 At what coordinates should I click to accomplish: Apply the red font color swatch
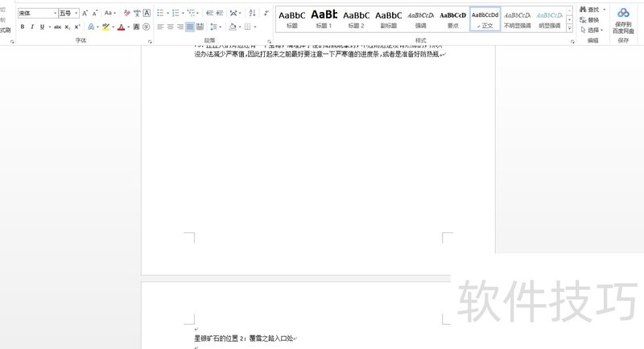(x=121, y=27)
